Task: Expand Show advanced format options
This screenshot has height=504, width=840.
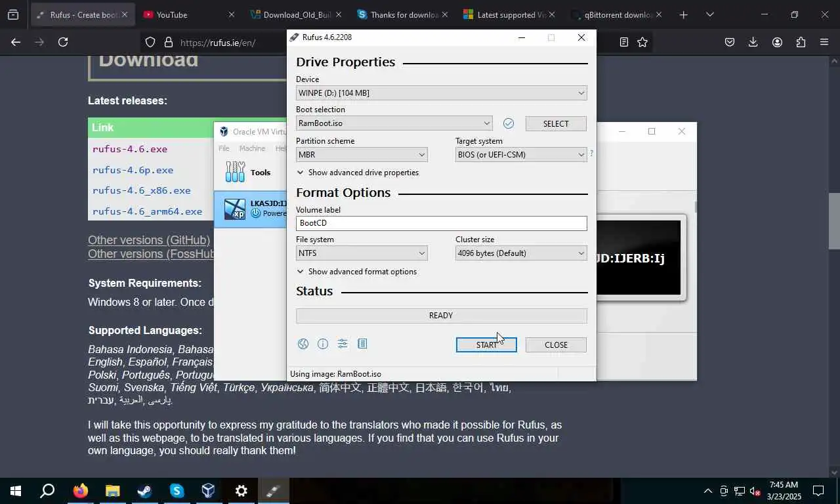Action: tap(357, 272)
